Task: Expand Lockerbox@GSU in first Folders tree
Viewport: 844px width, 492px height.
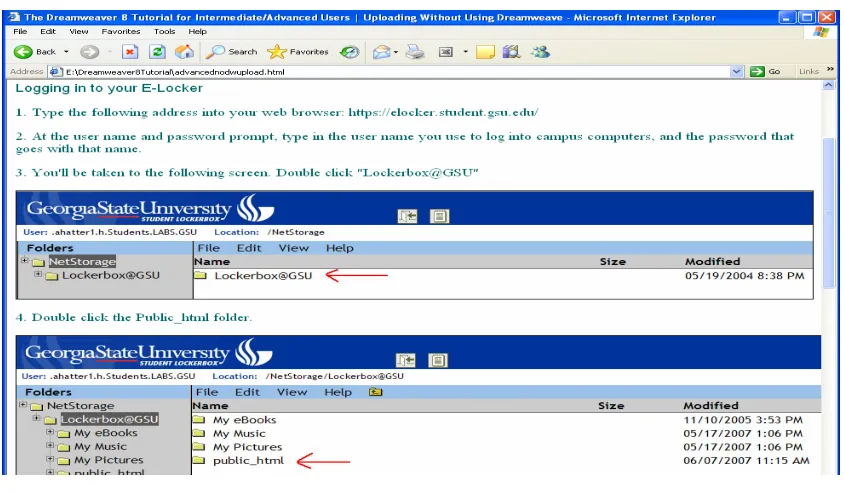Action: [38, 275]
